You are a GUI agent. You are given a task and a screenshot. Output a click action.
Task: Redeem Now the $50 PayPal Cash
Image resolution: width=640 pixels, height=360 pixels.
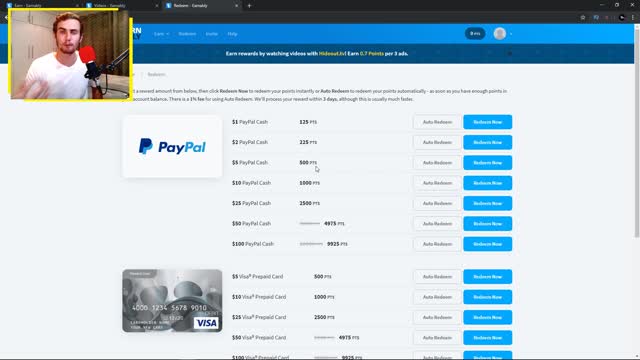(487, 224)
